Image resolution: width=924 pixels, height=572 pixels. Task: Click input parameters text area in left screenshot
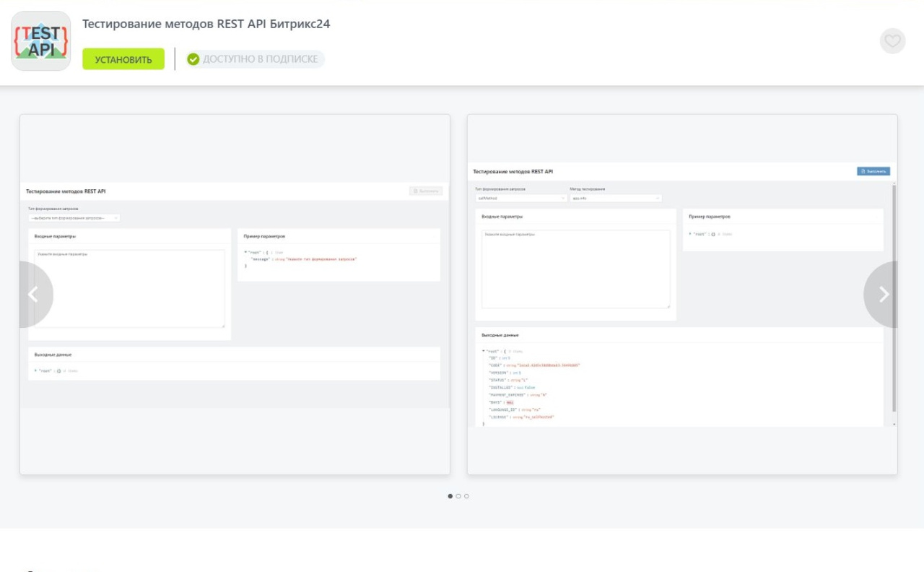pyautogui.click(x=130, y=289)
